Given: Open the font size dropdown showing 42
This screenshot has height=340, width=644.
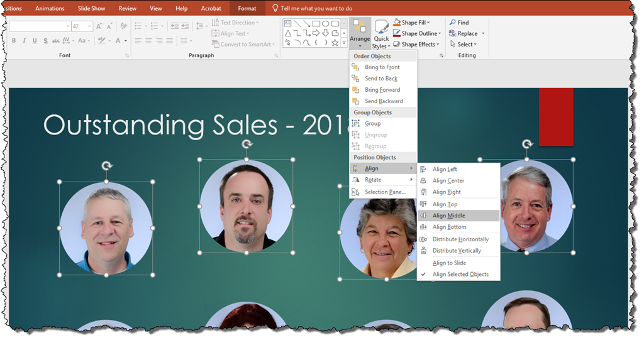Looking at the screenshot, I should coord(90,26).
